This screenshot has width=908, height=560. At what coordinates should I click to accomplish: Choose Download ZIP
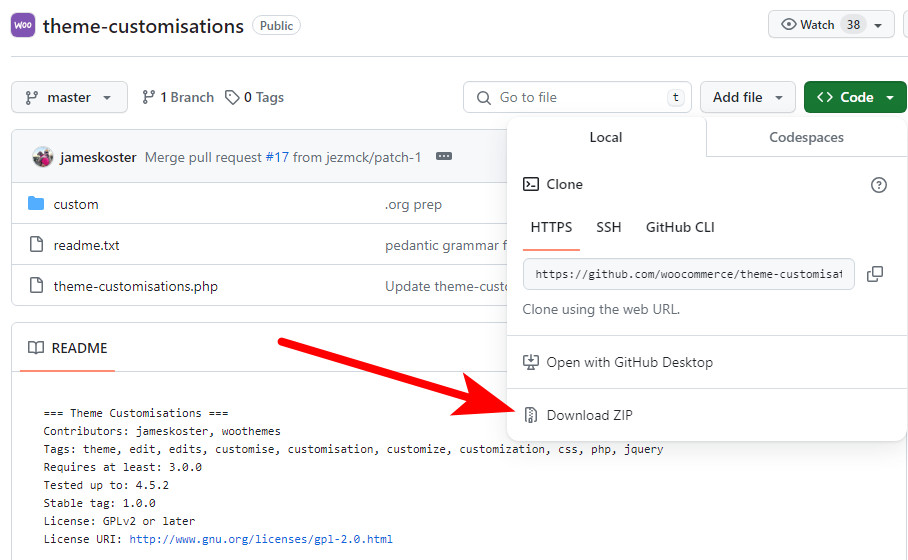pos(590,415)
